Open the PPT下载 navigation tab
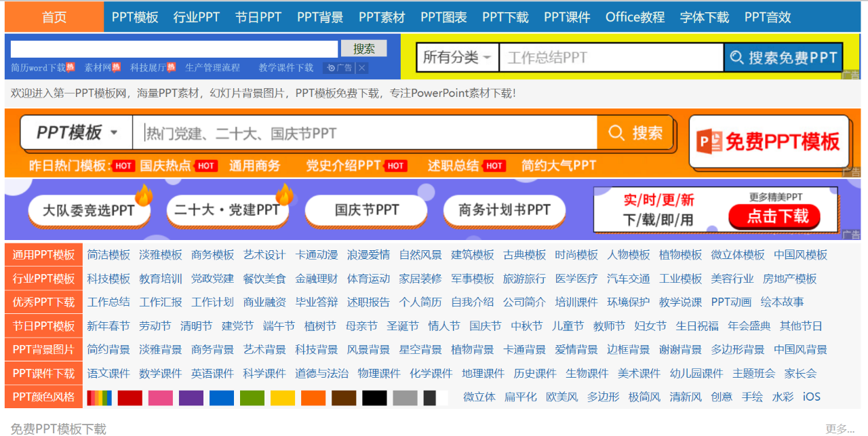Image resolution: width=868 pixels, height=436 pixels. 505,17
